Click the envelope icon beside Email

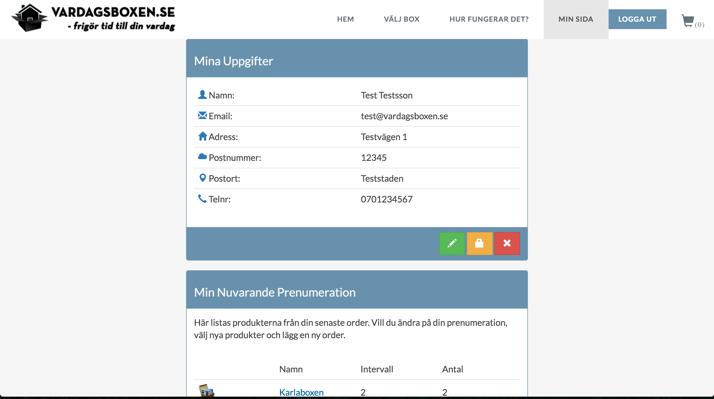[x=202, y=116]
